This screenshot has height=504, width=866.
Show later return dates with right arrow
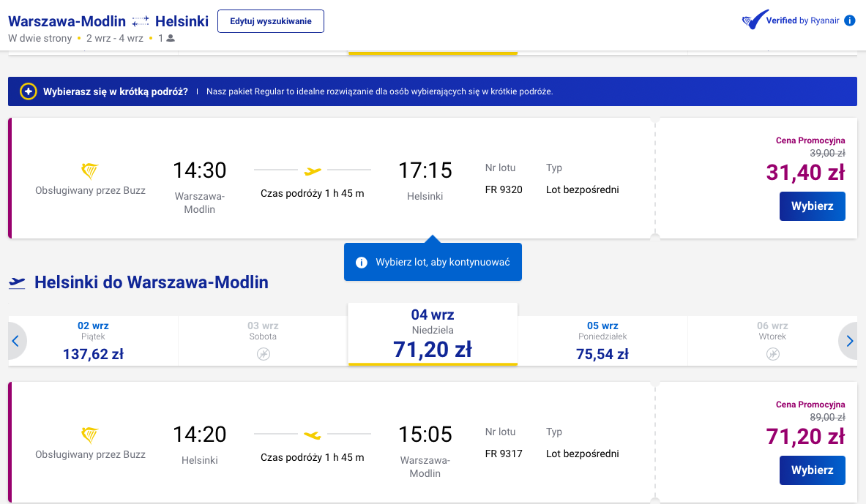[x=849, y=341]
